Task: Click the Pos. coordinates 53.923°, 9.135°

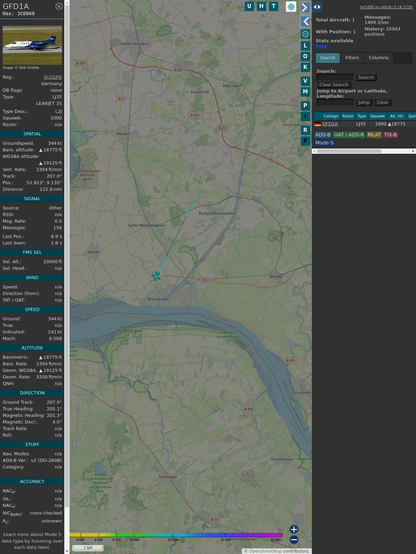Action: (x=44, y=183)
